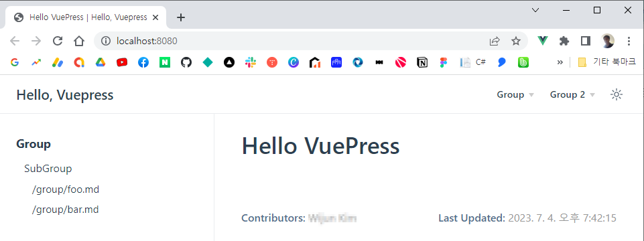Show hidden bookmarks with double chevron
Screen dimensions: 644x241
point(560,62)
